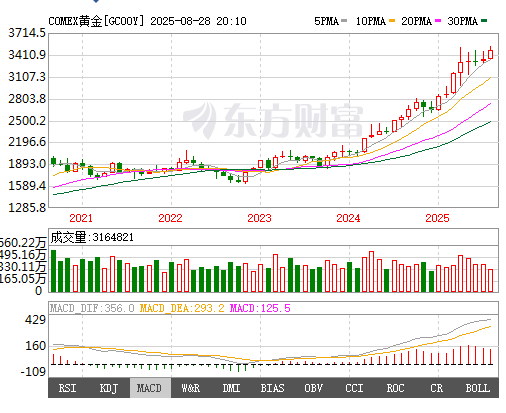The width and height of the screenshot is (506, 413).
Task: Click the gray 5PMA legend swatch
Action: (x=344, y=21)
